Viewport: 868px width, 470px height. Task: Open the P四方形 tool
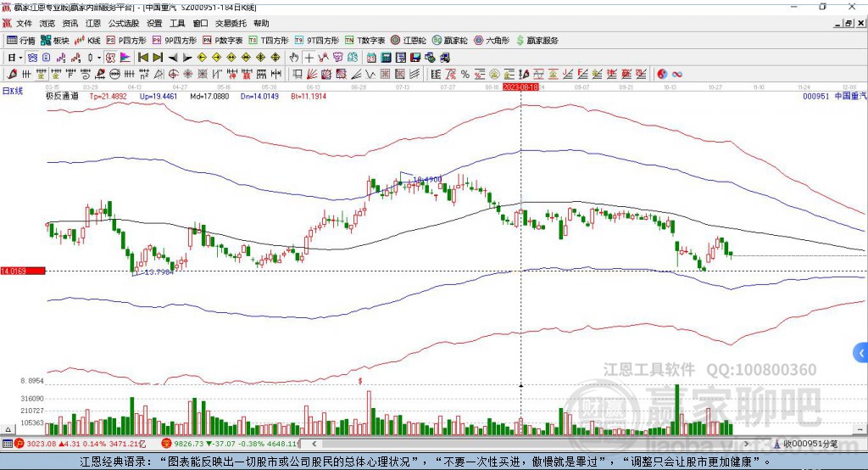[126, 41]
